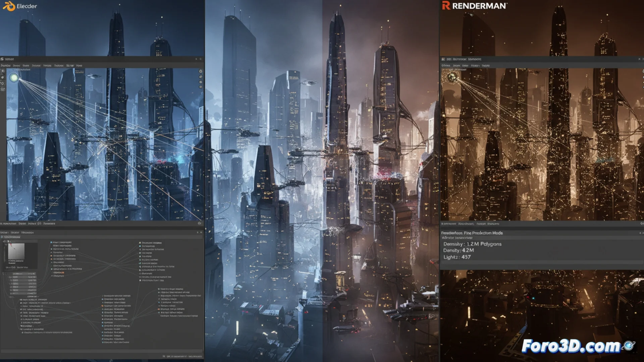
Task: Click the Foro3D.com globe icon
Action: pyautogui.click(x=629, y=346)
